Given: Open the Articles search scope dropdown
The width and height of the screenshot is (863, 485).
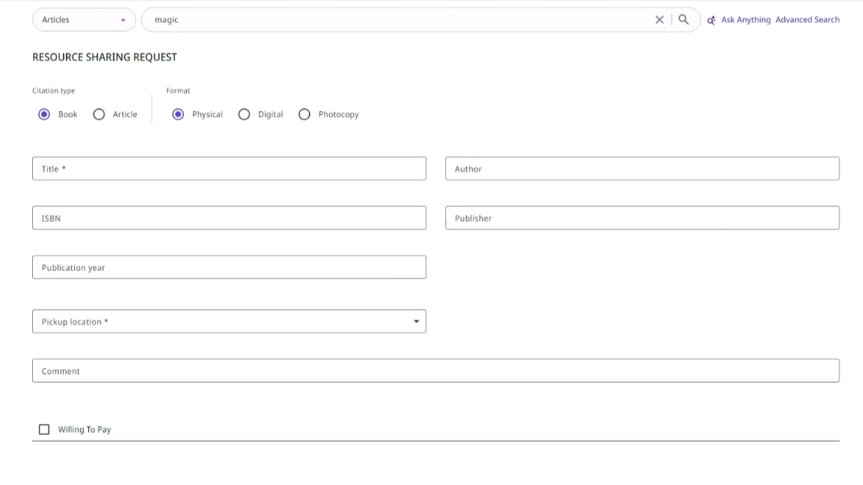Looking at the screenshot, I should [x=84, y=20].
